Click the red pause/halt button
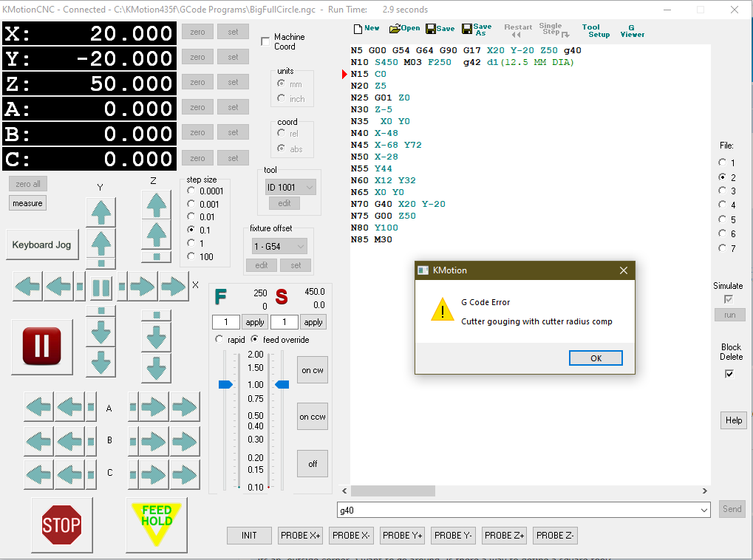Screen dimensions: 753x560 coord(42,346)
